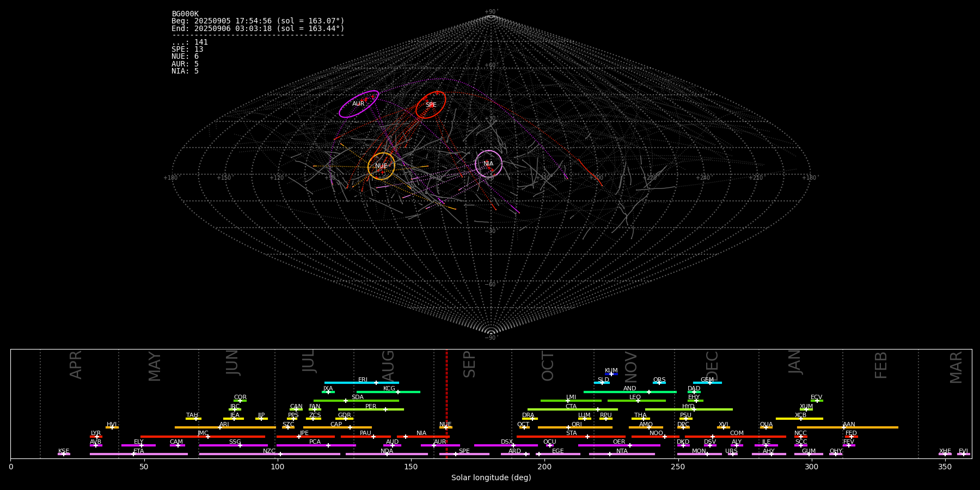Click the PER shower bar label in the timeline
The height and width of the screenshot is (490, 980).
(x=371, y=406)
